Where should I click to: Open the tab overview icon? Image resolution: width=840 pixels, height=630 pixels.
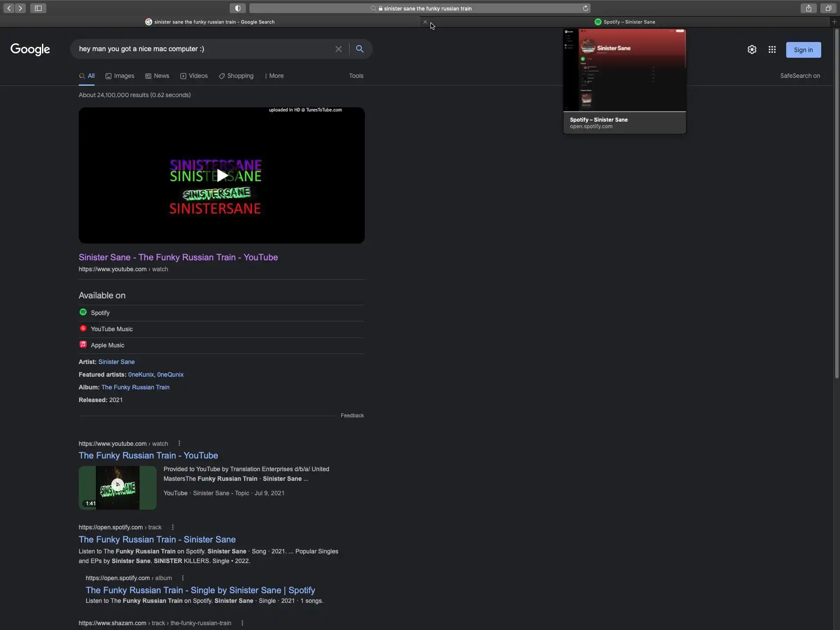[828, 8]
